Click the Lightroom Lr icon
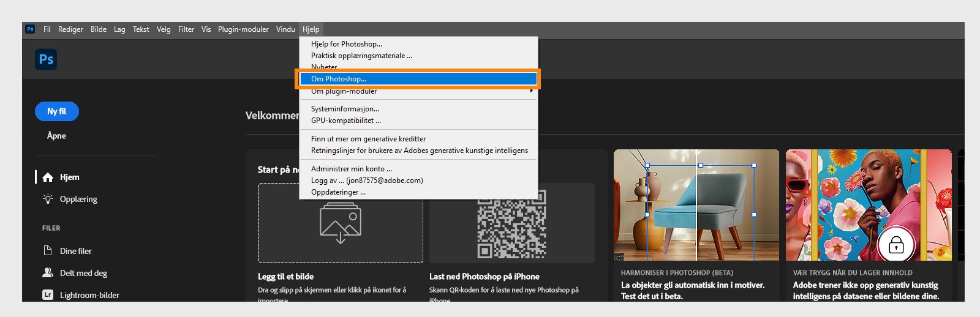Viewport: 980px width, 317px height. coord(48,295)
